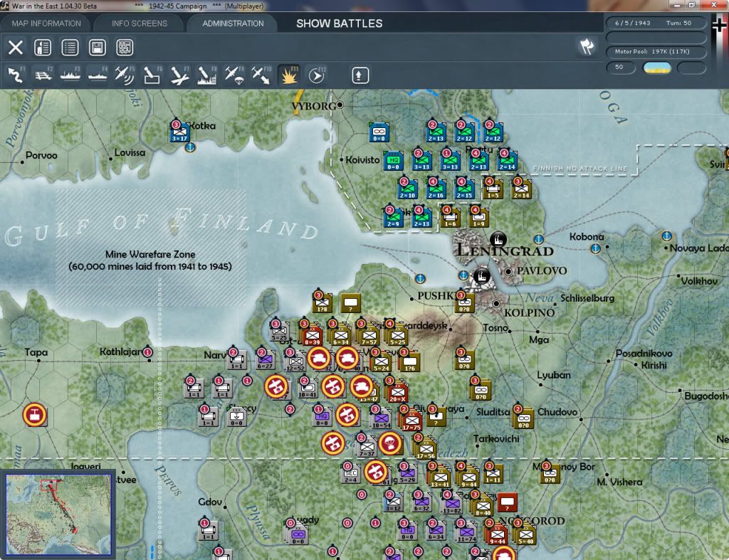Viewport: 729px width, 560px height.
Task: Select the Finnish 2=10 infantry counter
Action: pos(407,189)
